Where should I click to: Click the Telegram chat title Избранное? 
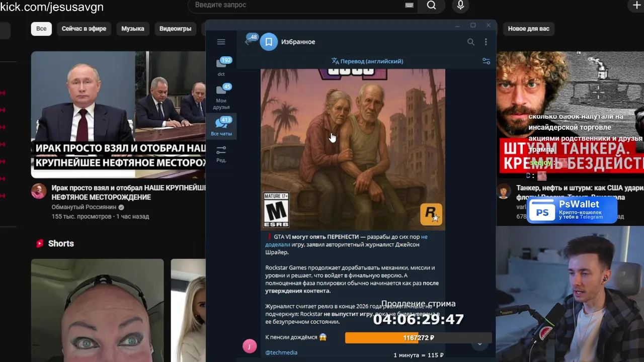298,42
